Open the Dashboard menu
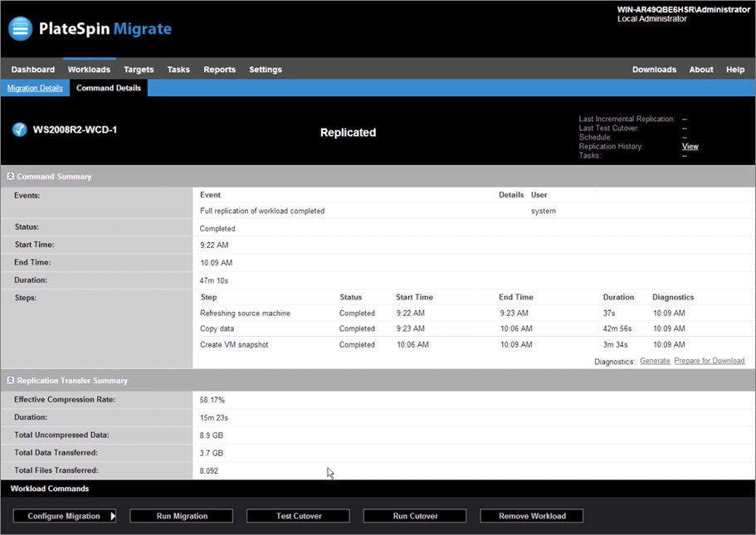Viewport: 756px width, 535px height. 33,70
